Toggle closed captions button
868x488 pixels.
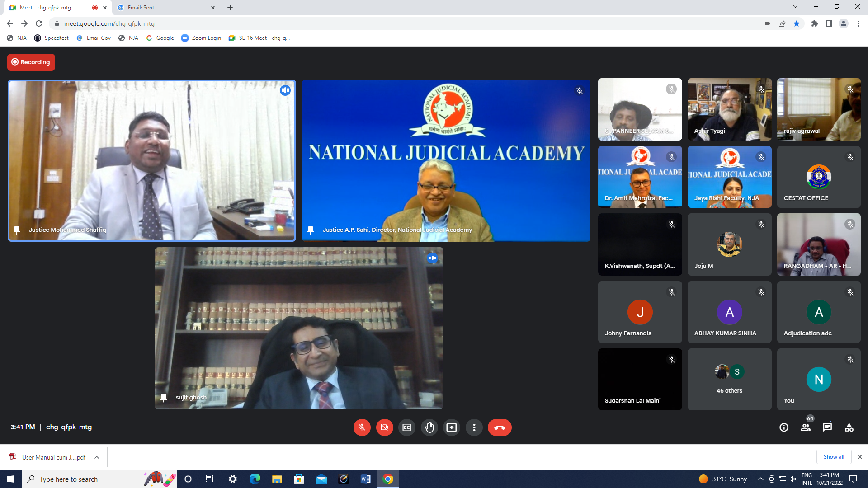pyautogui.click(x=407, y=427)
